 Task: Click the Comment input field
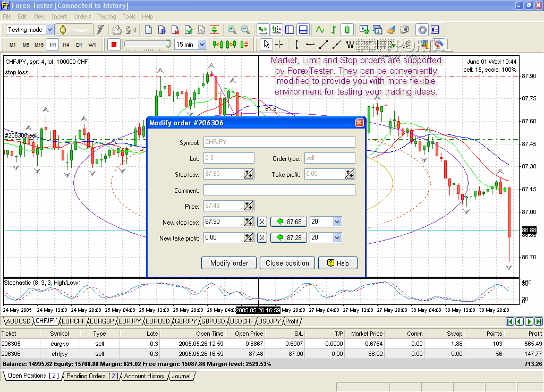click(279, 190)
